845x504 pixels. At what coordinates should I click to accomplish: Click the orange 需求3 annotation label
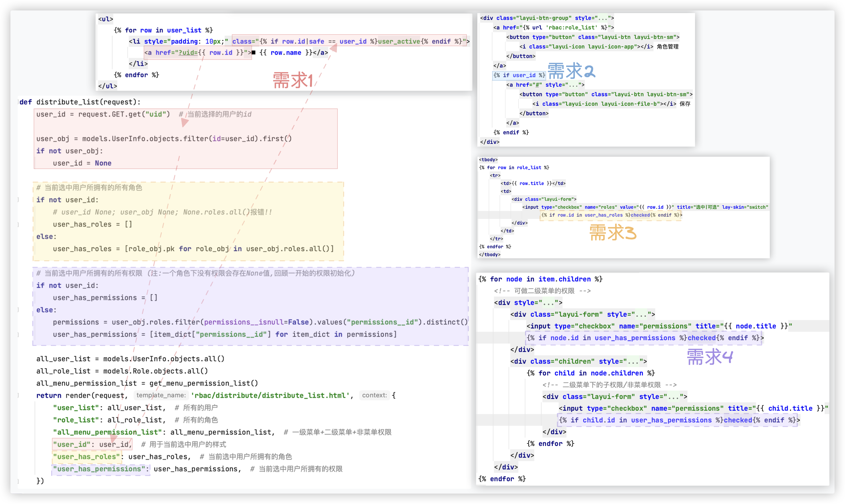[x=612, y=233]
